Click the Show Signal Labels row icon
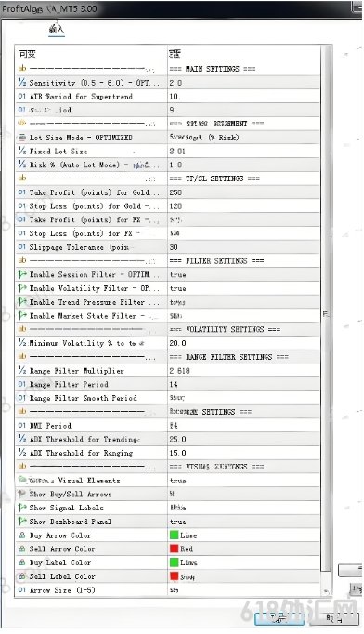This screenshot has width=364, height=634. [22, 508]
